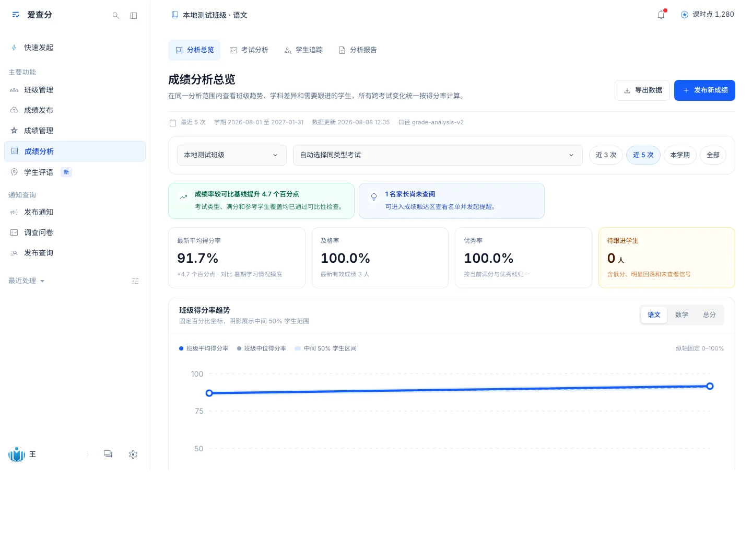Click the 学生评语 icon
752x560 pixels.
14,172
